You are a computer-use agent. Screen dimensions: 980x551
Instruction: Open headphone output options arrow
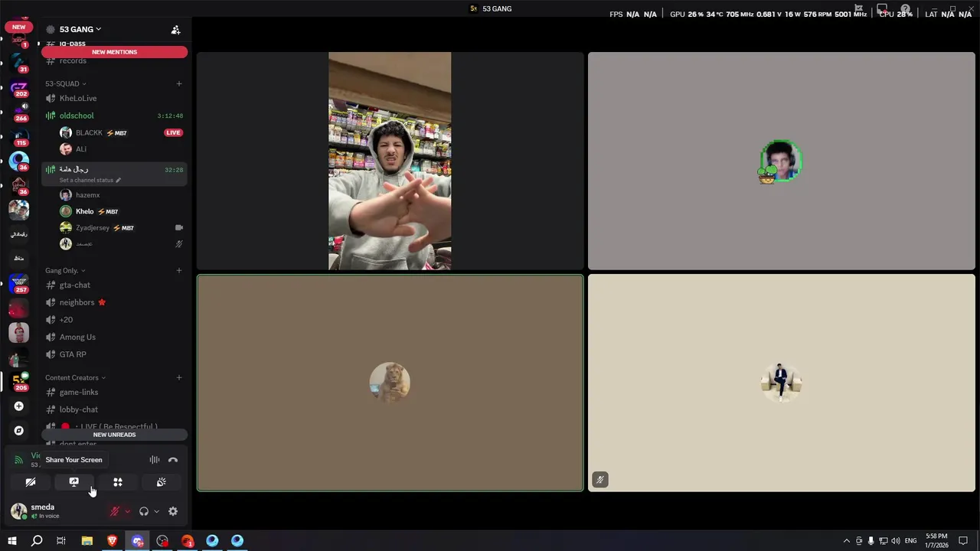[x=156, y=511]
